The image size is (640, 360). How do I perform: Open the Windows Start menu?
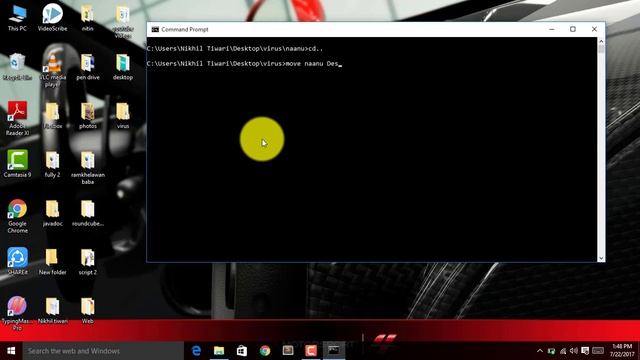coord(11,351)
